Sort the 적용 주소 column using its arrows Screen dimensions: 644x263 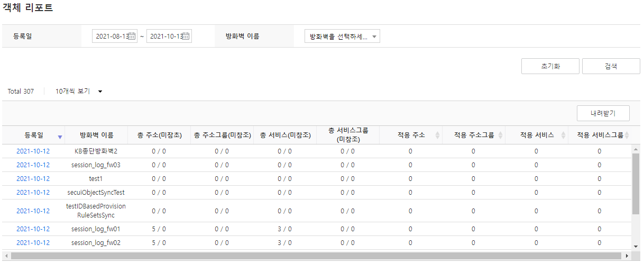437,135
